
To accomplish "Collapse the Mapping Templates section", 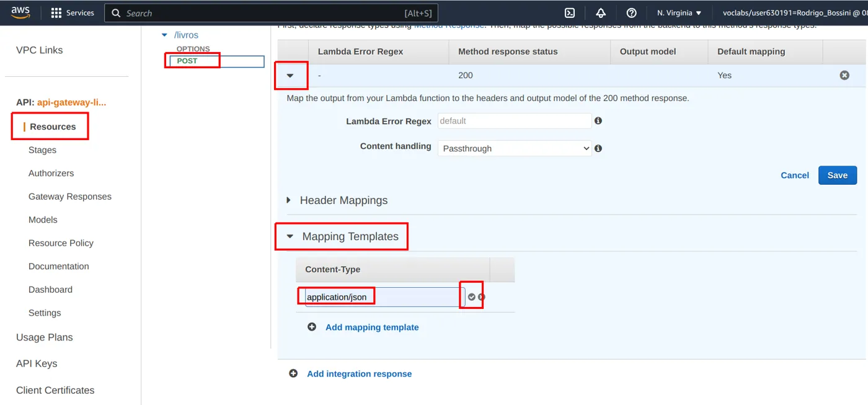I will (x=290, y=236).
